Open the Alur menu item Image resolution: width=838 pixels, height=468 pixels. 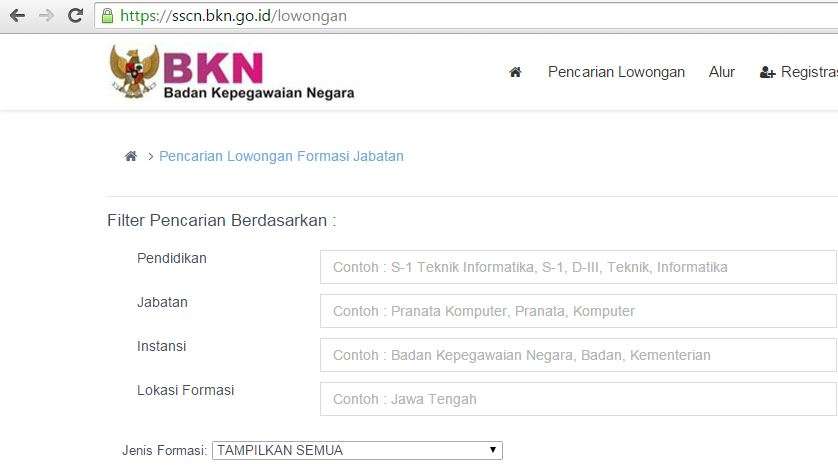point(721,72)
